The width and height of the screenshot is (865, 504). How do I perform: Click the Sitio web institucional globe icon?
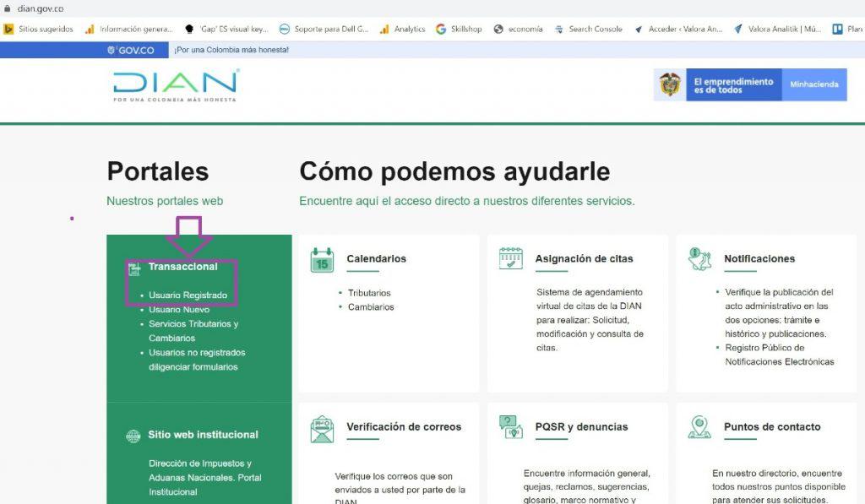pyautogui.click(x=133, y=436)
